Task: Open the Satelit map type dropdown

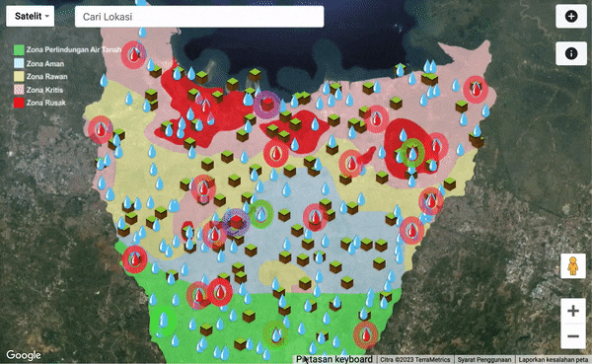Action: click(31, 16)
